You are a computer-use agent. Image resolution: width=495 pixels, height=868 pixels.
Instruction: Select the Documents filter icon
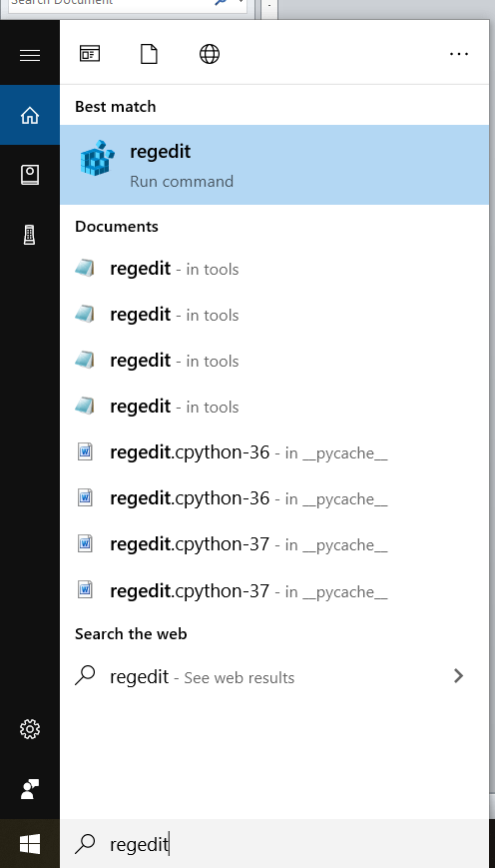[150, 54]
